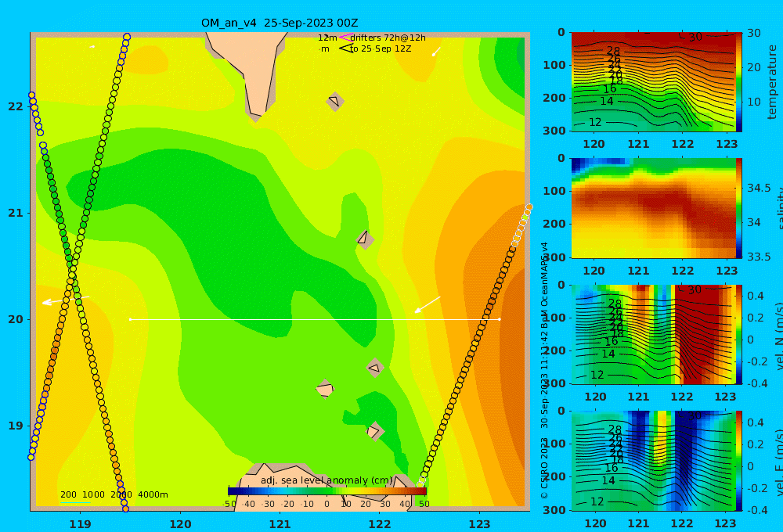Select the 'drifters 72h@12h' legend text
The image size is (783, 532).
pyautogui.click(x=388, y=38)
